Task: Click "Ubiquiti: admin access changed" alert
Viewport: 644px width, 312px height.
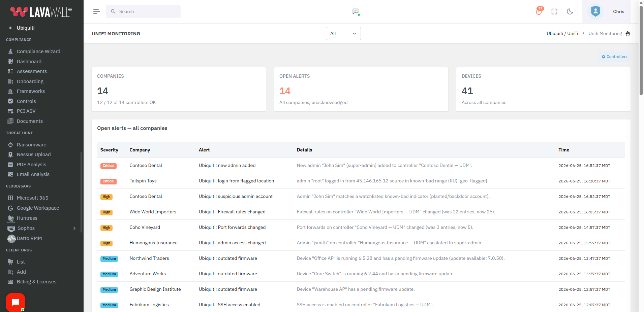Action: (x=232, y=243)
